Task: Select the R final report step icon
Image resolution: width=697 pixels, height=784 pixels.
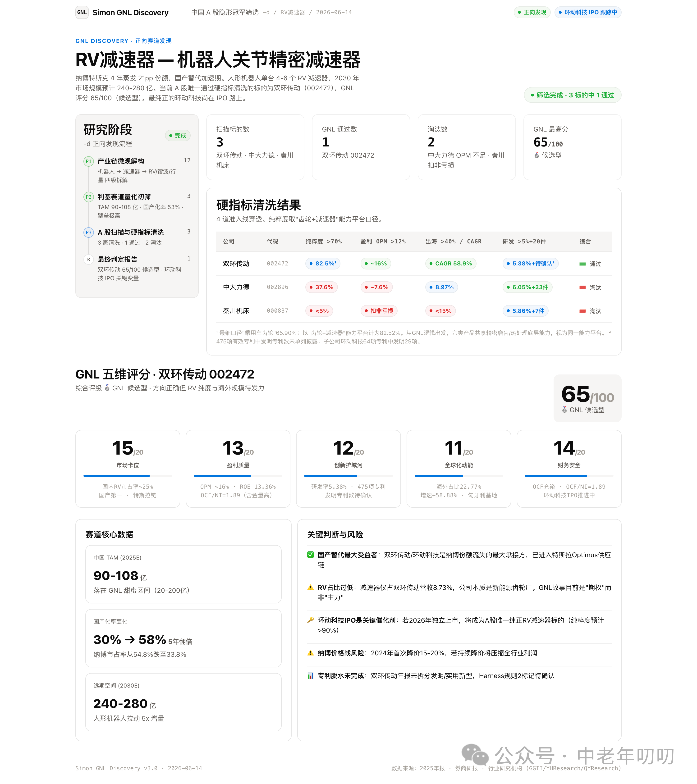Action: 89,260
